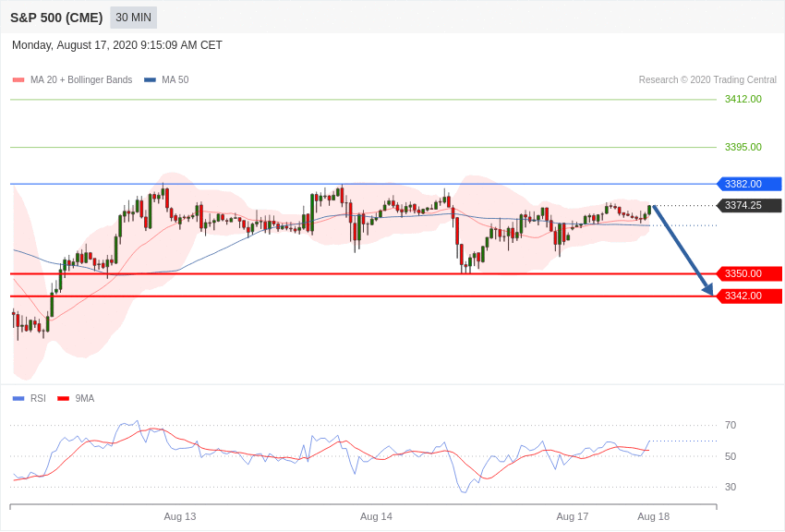Image resolution: width=785 pixels, height=532 pixels.
Task: Click the Research © 2020 Trading Central text
Action: click(707, 80)
